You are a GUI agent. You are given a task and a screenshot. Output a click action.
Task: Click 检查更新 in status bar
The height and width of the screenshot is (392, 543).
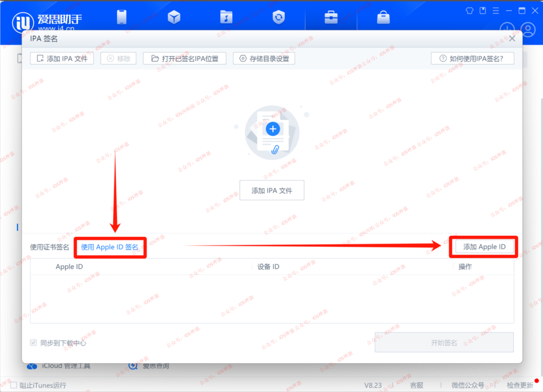pos(520,385)
